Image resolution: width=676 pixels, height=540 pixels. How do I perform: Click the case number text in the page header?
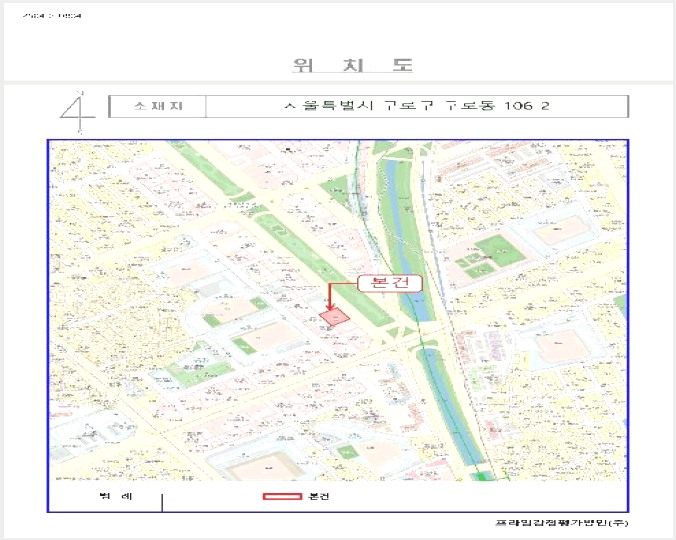pos(52,16)
